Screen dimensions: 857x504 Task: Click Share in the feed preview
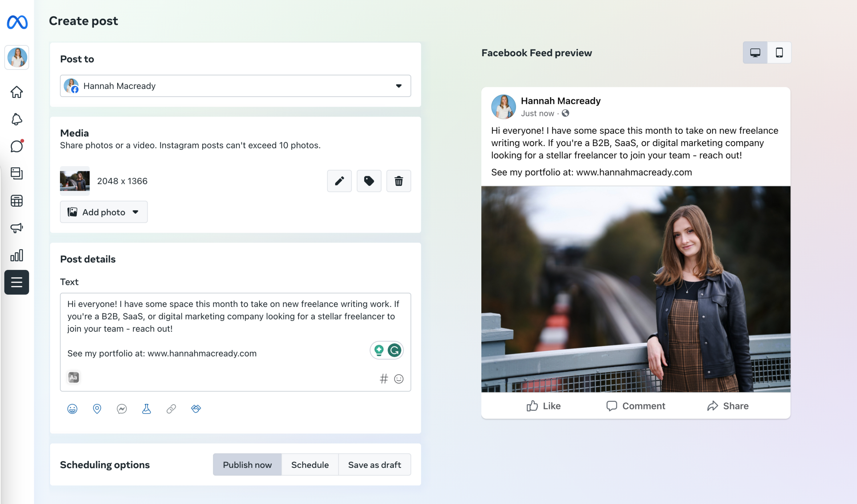(x=728, y=405)
